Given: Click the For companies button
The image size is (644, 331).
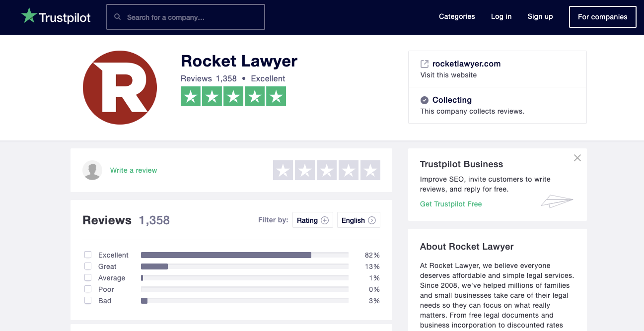Looking at the screenshot, I should coord(603,17).
